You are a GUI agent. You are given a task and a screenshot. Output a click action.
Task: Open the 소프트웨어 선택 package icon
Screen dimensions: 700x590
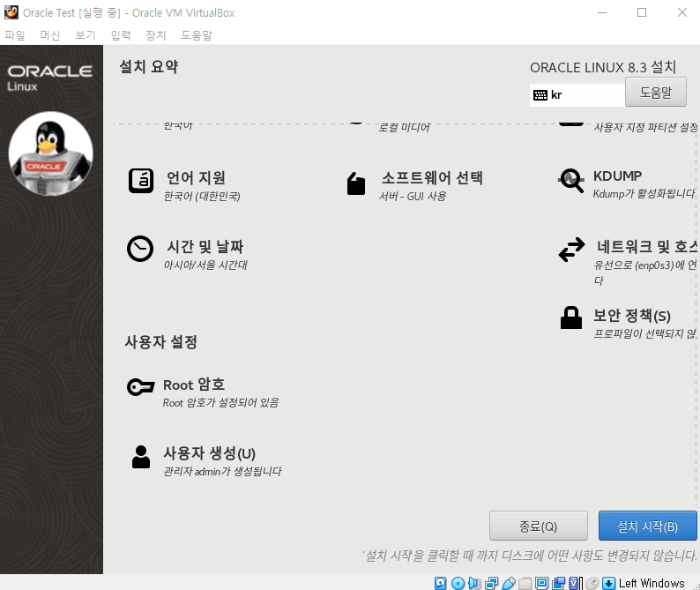pos(356,183)
